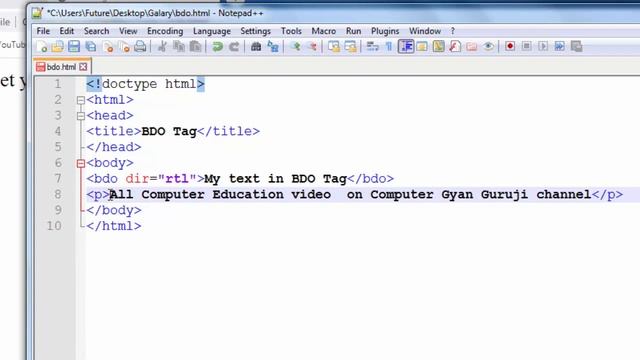The width and height of the screenshot is (640, 360).
Task: Collapse the <head> fold on line 3
Action: [x=81, y=116]
